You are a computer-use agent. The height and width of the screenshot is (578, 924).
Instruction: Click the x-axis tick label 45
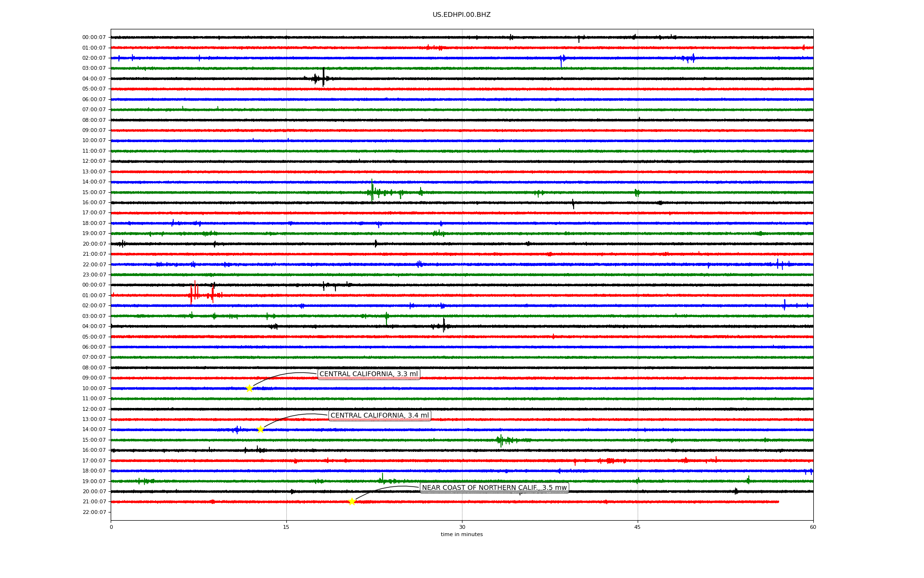coord(638,527)
